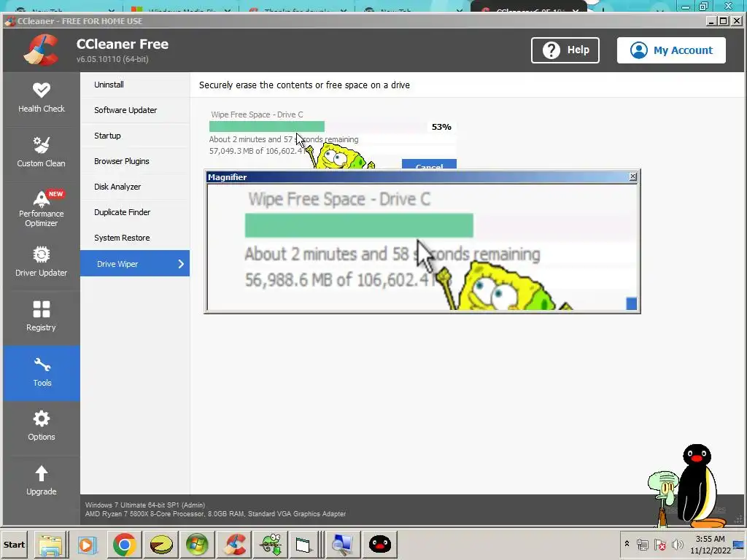Open Google Chrome from the taskbar
The image size is (747, 560).
click(124, 544)
